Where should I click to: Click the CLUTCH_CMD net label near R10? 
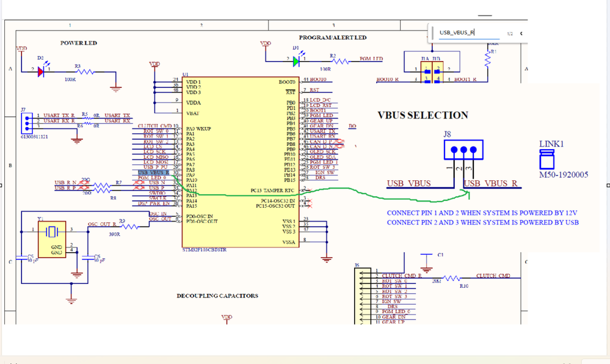coord(493,275)
